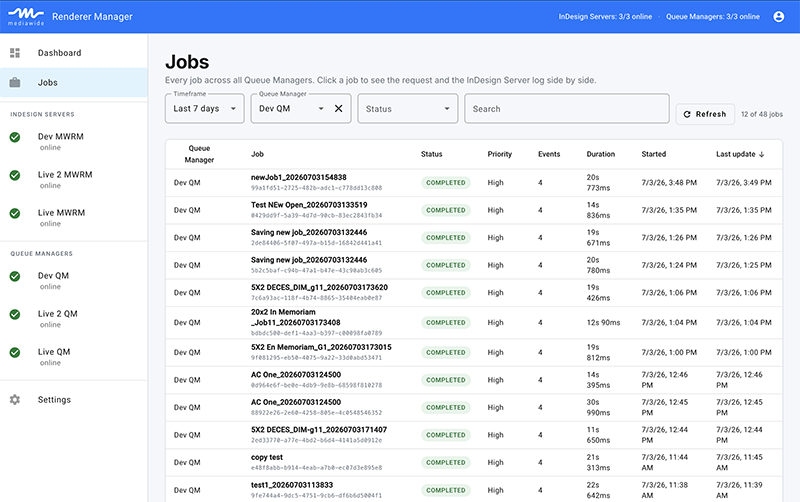Open Dev QM queue manager entry
Image resolution: width=800 pixels, height=502 pixels.
click(73, 281)
